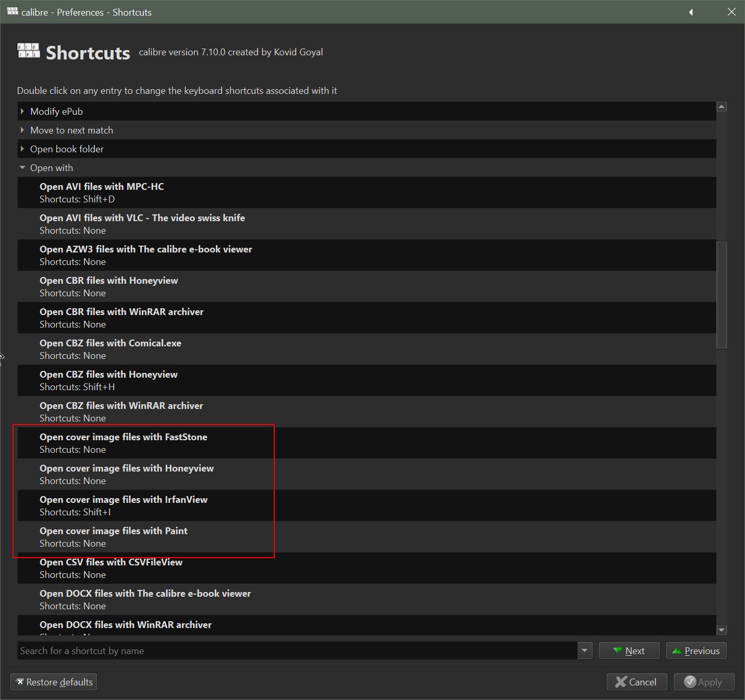Image resolution: width=745 pixels, height=700 pixels.
Task: Select Open CBZ files with Honeyview
Action: click(367, 380)
